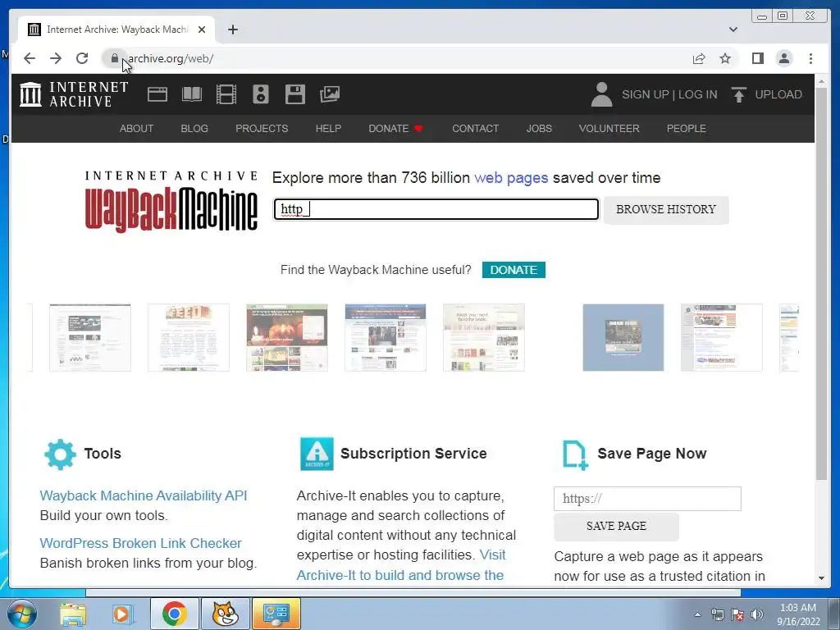Open the Audio (speaker) icon
Image resolution: width=840 pixels, height=630 pixels.
click(x=261, y=94)
